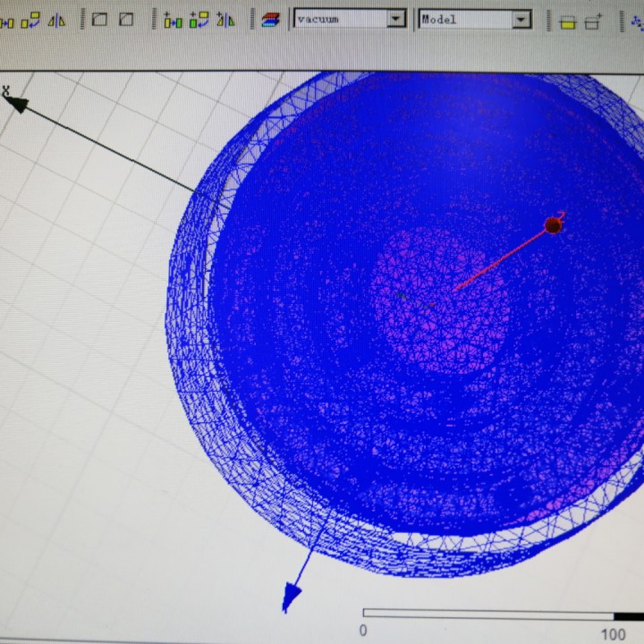This screenshot has height=644, width=644.
Task: Click the blue coordinate system icon
Action: pos(637,23)
